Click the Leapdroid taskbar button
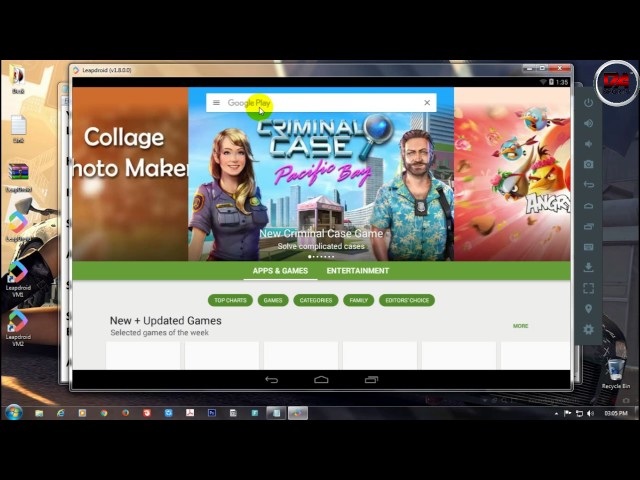 click(298, 413)
